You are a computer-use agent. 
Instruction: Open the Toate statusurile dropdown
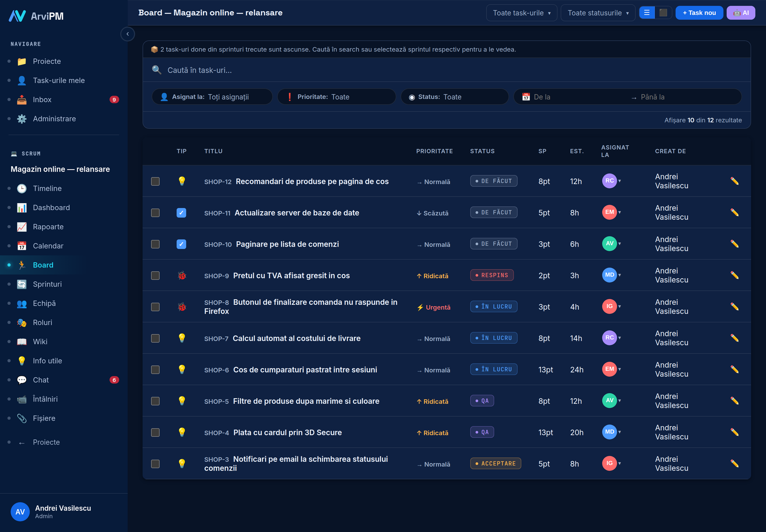598,13
